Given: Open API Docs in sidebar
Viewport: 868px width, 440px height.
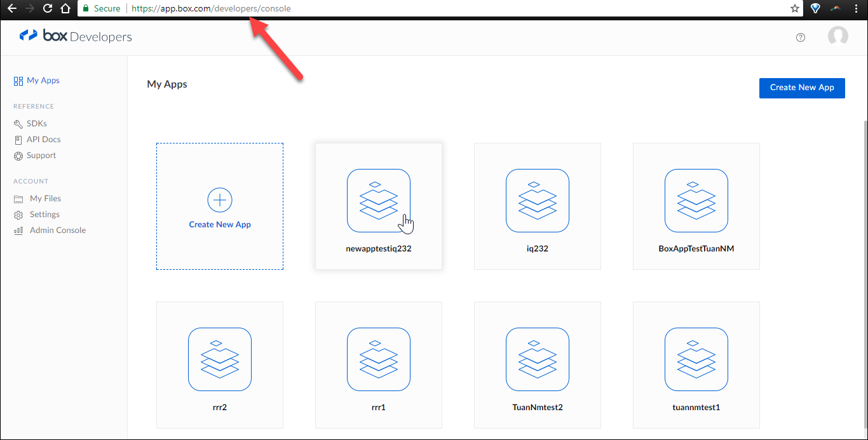Looking at the screenshot, I should [44, 140].
